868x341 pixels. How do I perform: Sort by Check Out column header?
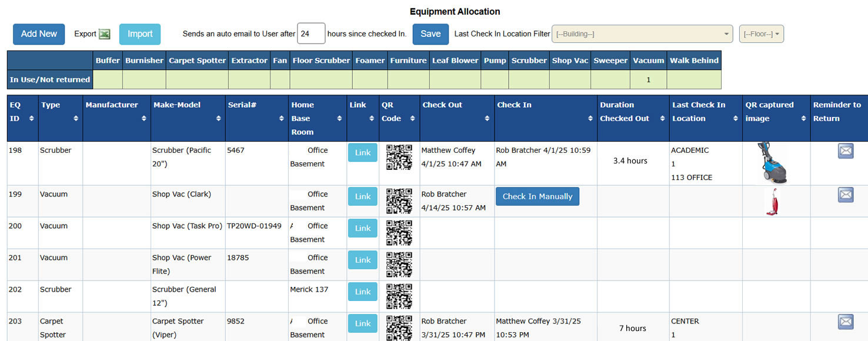[x=456, y=112]
